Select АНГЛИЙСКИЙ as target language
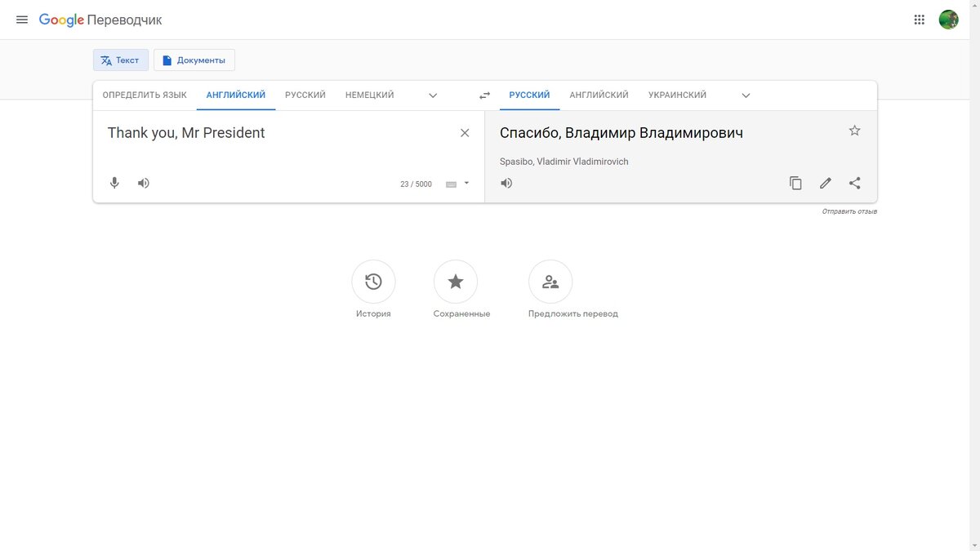This screenshot has height=551, width=980. coord(599,96)
